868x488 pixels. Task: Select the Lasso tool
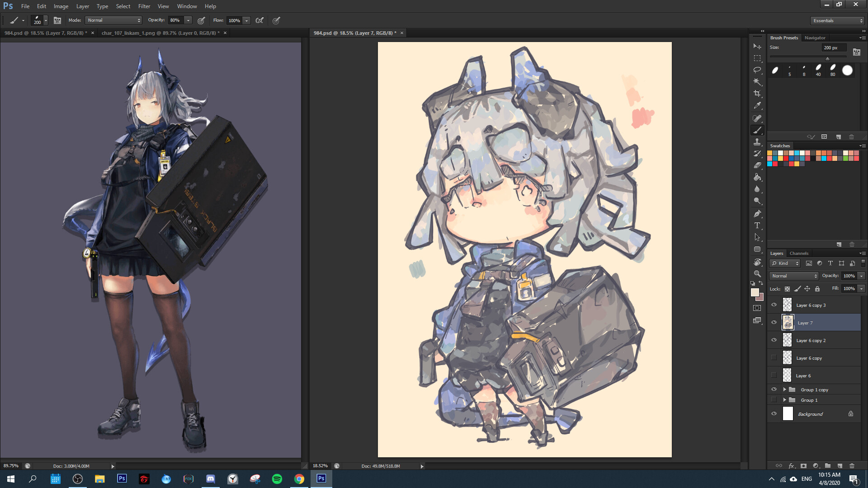(757, 70)
